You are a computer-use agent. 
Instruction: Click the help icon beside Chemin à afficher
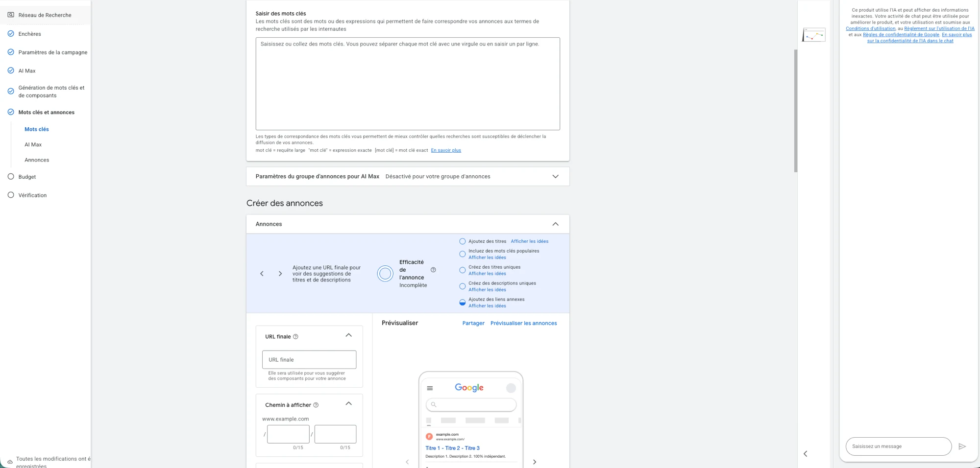[x=316, y=405]
